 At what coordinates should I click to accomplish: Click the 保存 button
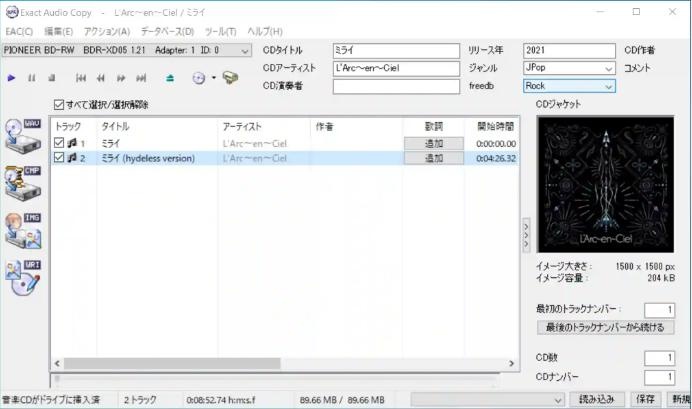point(645,399)
